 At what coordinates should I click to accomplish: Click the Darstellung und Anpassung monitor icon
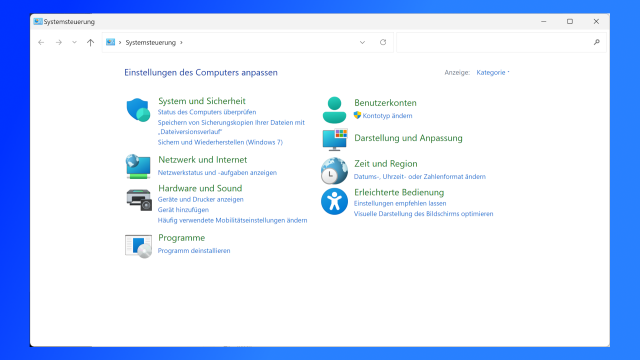(x=335, y=140)
